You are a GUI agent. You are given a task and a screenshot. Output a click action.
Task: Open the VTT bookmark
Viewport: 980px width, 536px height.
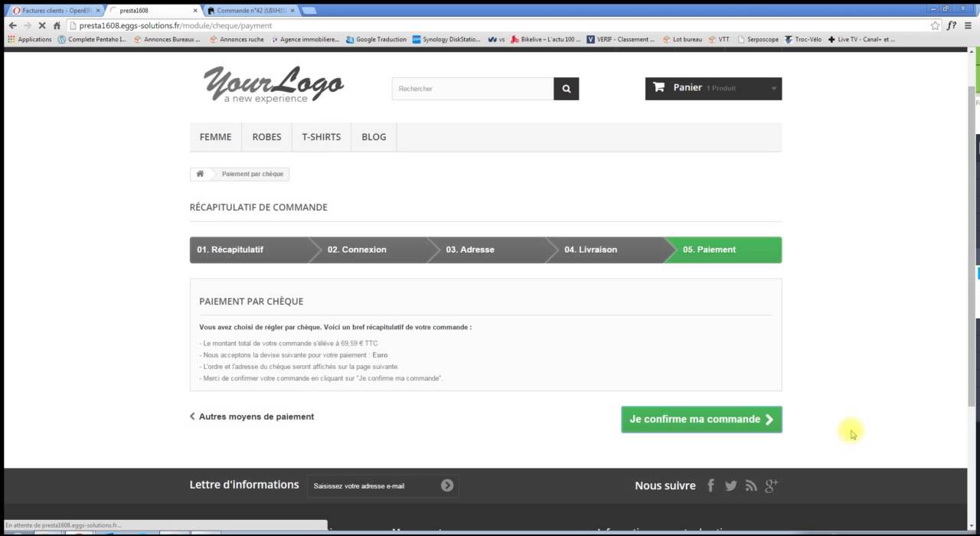719,39
